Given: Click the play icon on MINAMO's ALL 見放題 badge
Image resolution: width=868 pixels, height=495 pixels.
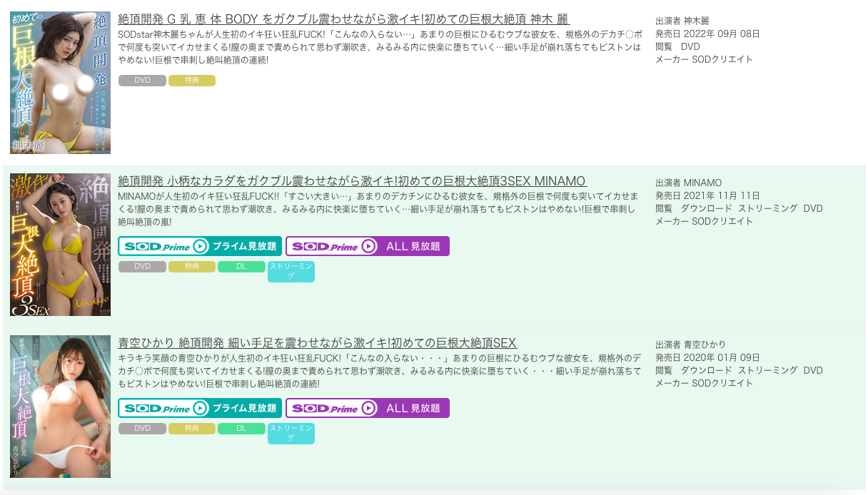Looking at the screenshot, I should [x=368, y=247].
